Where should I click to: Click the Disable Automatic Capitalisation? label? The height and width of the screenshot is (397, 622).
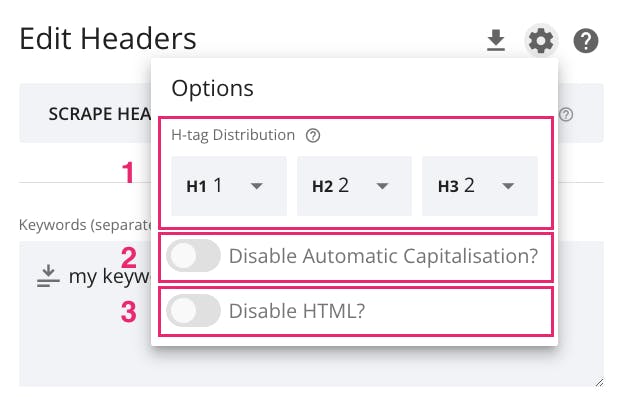(383, 256)
